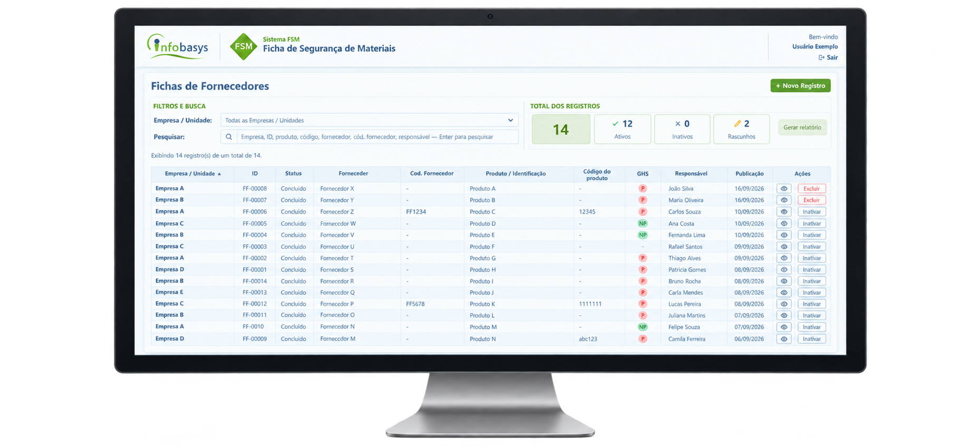View details of FF-00005 via eye icon
The image size is (980, 446).
point(784,224)
